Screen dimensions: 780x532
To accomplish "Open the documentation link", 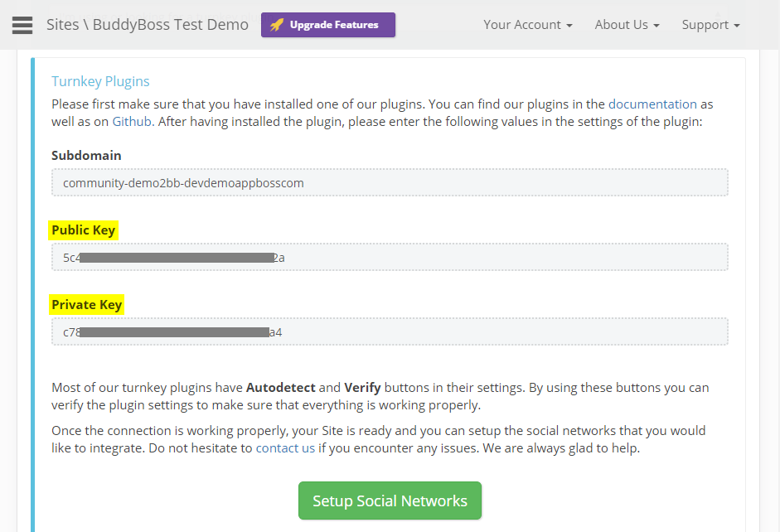I will tap(652, 104).
